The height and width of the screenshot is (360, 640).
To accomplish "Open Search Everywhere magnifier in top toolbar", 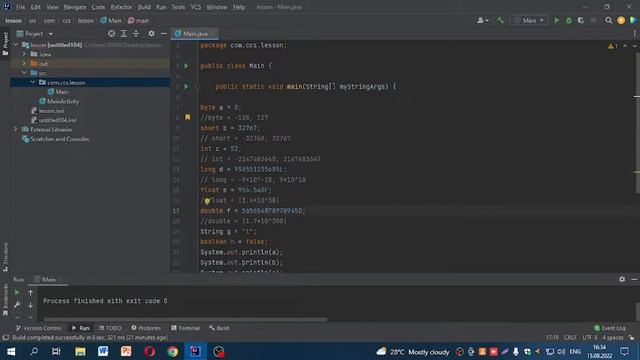I will tap(609, 20).
